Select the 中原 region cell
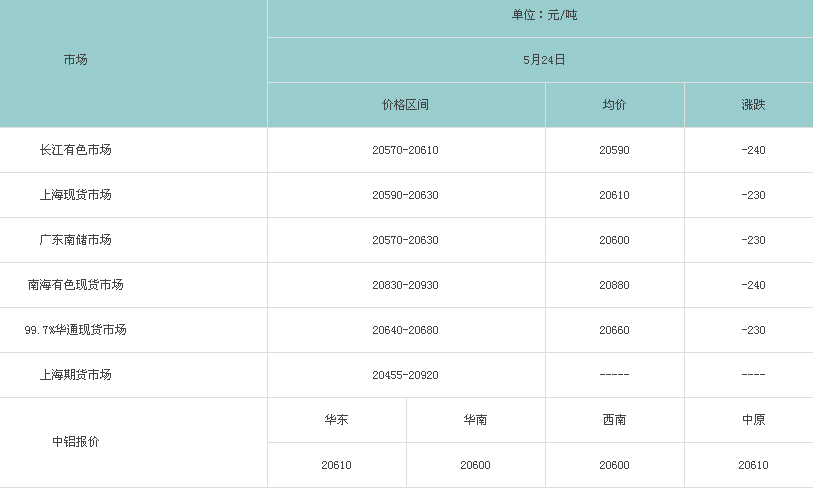813x489 pixels. pos(753,420)
